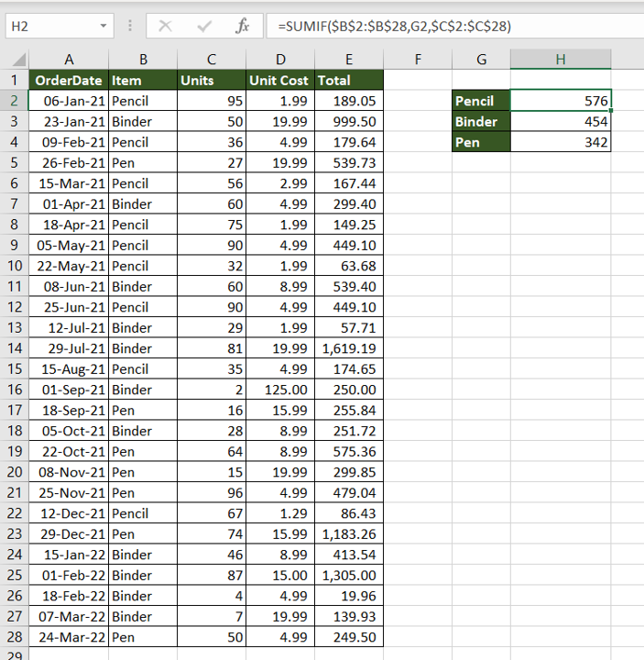Click the OrderDate header cell
This screenshot has width=644, height=660.
coord(69,81)
